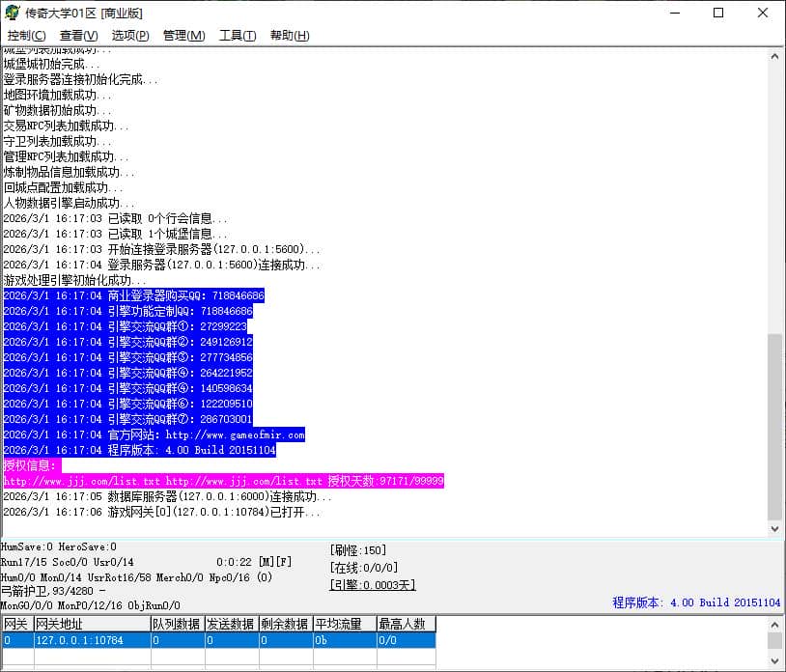Click the QQ群 264221952 log line
786x672 pixels.
(127, 373)
